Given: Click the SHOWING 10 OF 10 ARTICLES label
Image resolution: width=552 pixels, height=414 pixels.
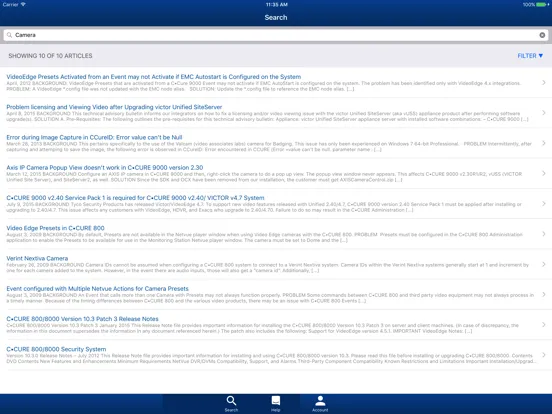Looking at the screenshot, I should point(50,56).
